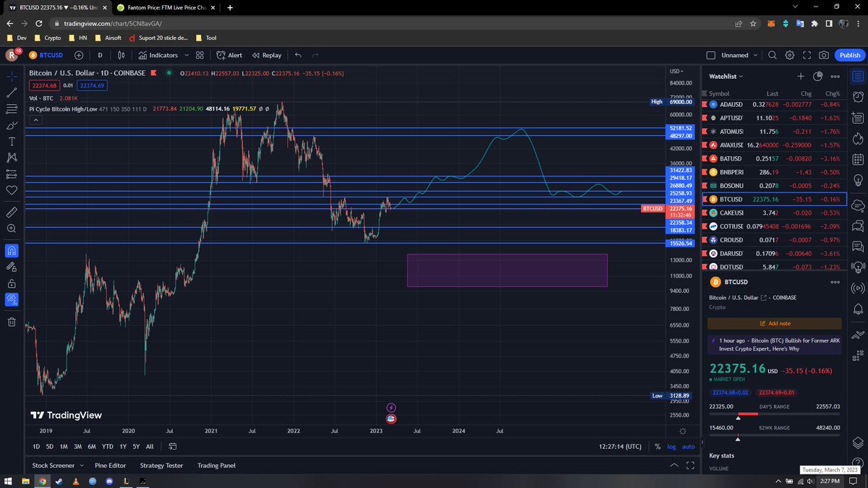Start bar Replay mode

267,55
